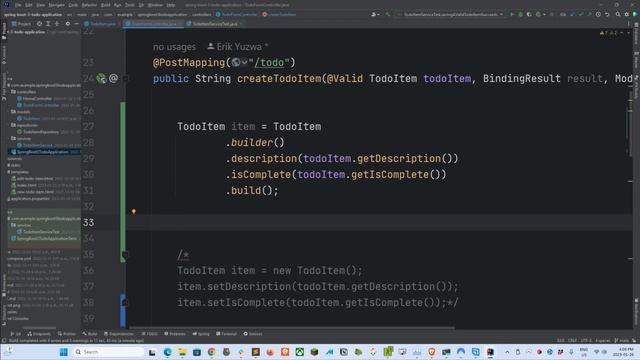Viewport: 640px width, 360px height.
Task: Open Search Everywhere magnifier in toolbar
Action: tap(618, 14)
